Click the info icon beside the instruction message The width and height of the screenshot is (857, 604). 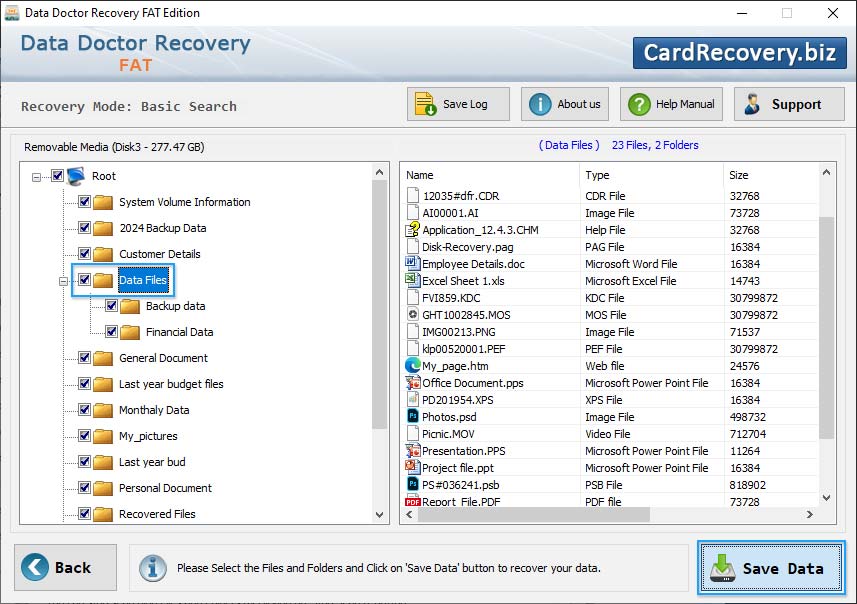pos(152,568)
